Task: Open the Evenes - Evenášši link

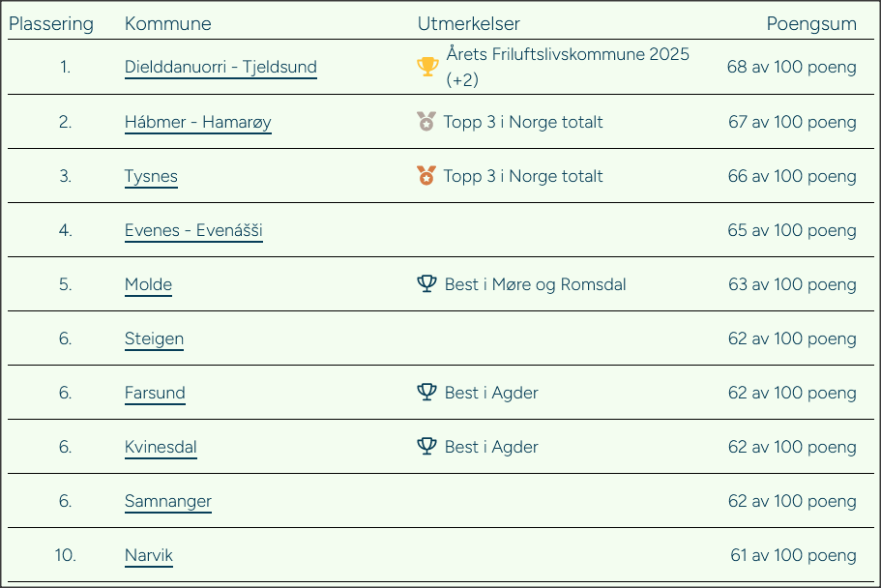Action: click(x=193, y=230)
